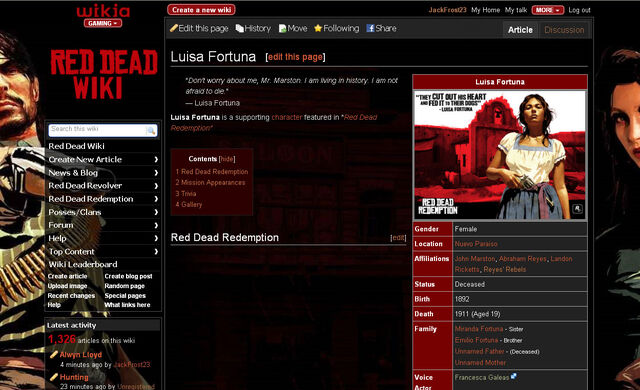The image size is (640, 390).
Task: Open Emilio Fortuna family link
Action: click(x=476, y=340)
